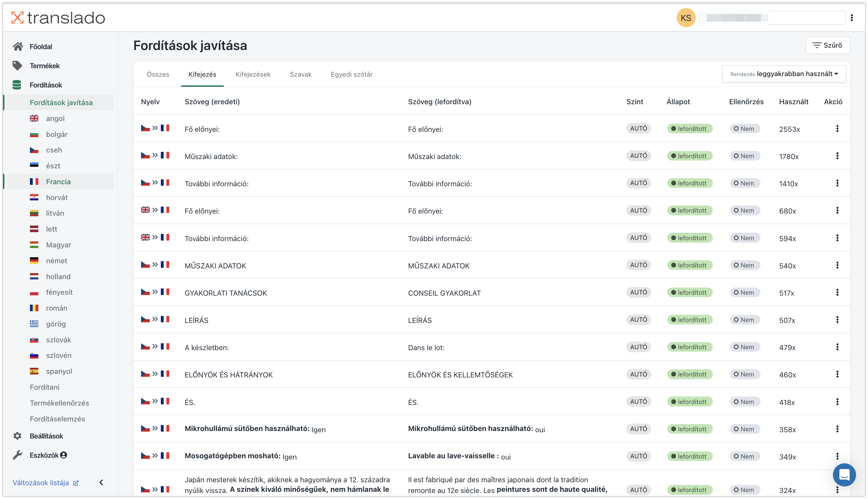Open actions menu for 594x row
868x499 pixels.
(837, 238)
